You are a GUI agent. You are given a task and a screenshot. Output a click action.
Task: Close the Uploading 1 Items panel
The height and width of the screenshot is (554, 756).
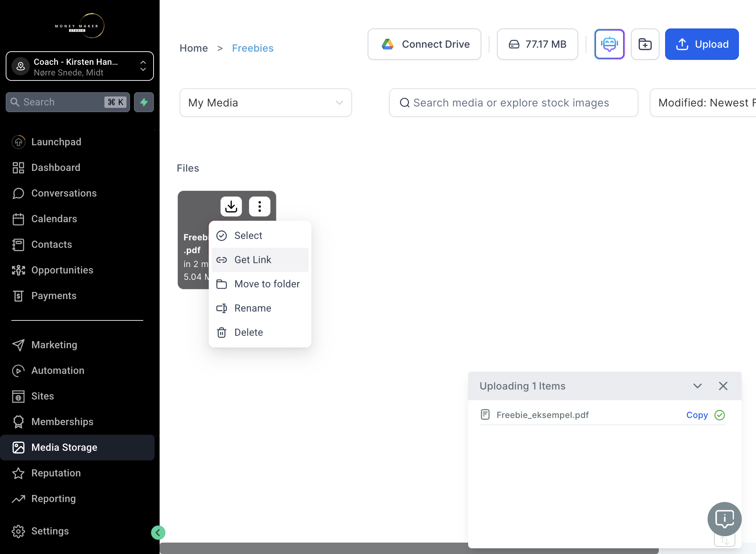723,386
